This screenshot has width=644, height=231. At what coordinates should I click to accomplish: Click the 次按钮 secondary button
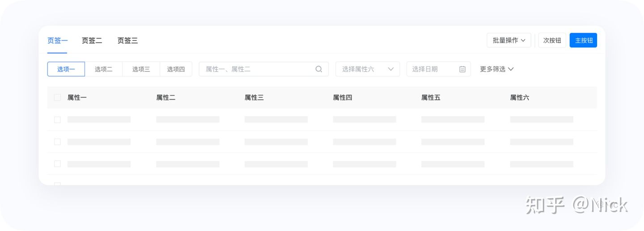[552, 40]
